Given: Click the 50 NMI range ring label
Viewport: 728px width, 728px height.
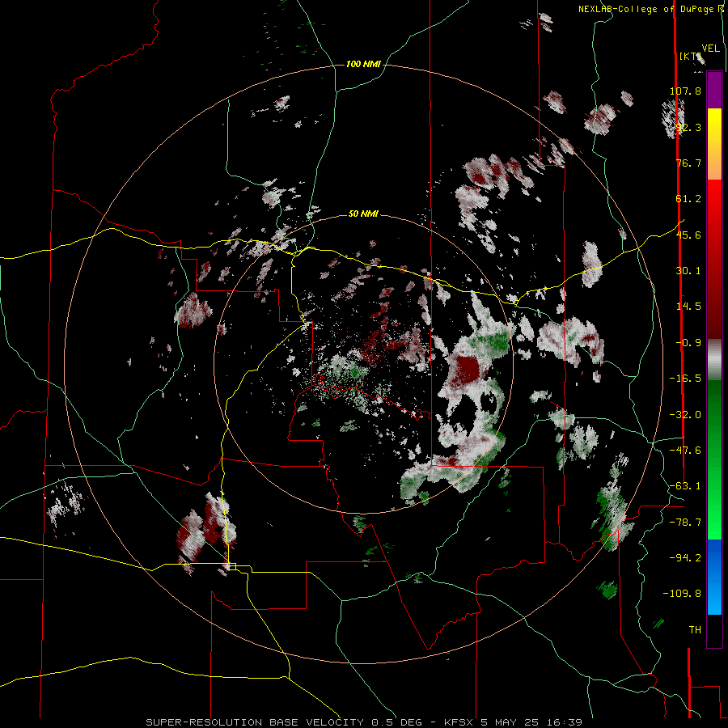Looking at the screenshot, I should [x=363, y=214].
